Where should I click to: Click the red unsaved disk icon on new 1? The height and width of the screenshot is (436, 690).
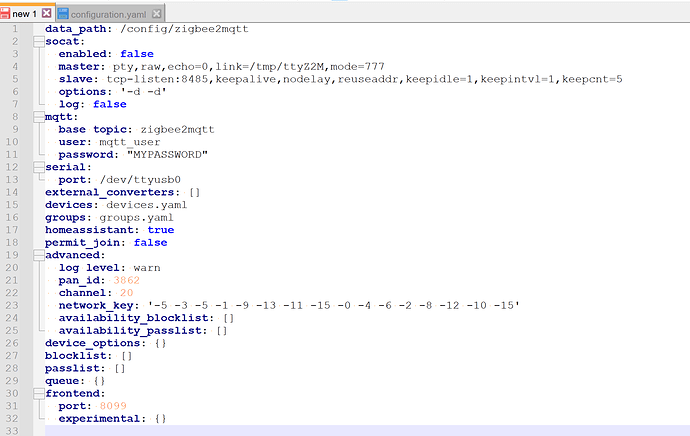(x=5, y=13)
